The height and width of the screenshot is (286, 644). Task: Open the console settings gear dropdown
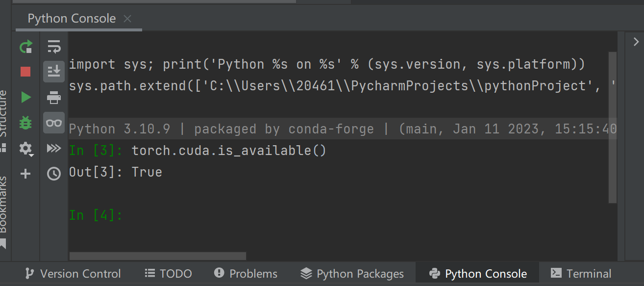(x=25, y=148)
